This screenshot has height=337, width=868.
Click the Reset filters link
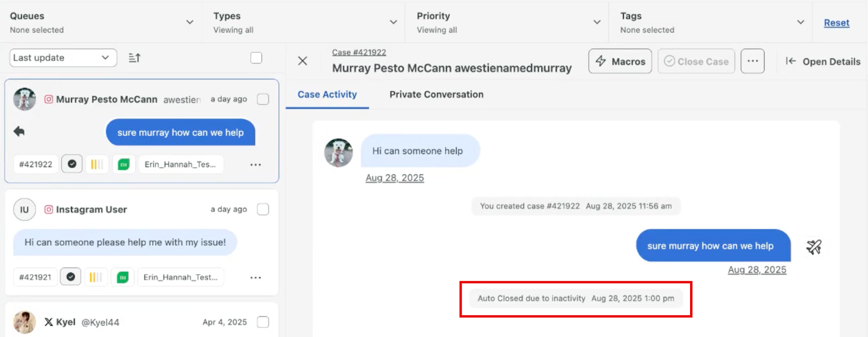(x=836, y=23)
